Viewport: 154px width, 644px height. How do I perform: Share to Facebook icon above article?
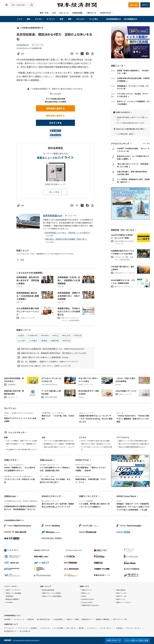[x=87, y=53]
